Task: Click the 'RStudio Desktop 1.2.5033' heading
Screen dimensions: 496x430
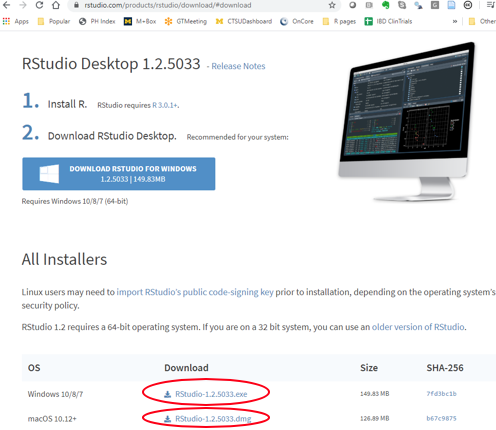Action: point(111,63)
